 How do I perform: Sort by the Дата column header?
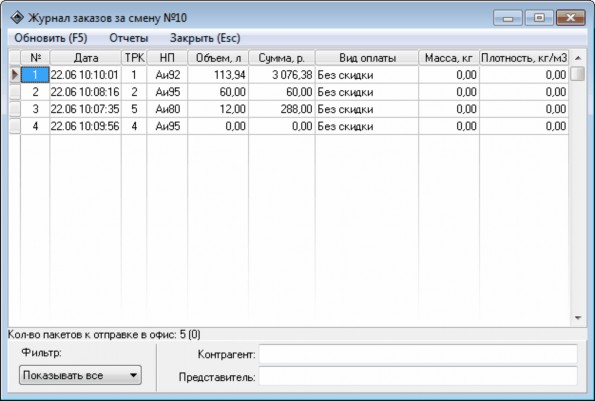(85, 58)
